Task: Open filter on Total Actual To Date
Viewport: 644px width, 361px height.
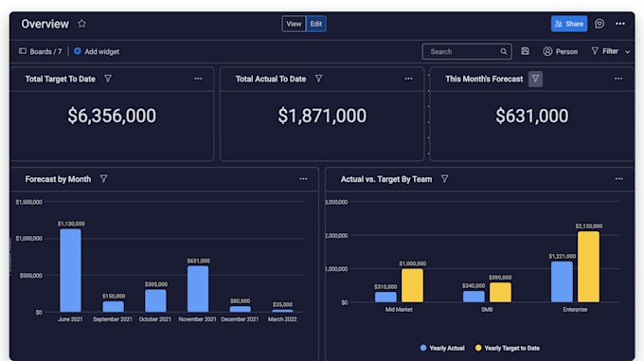Action: 318,79
